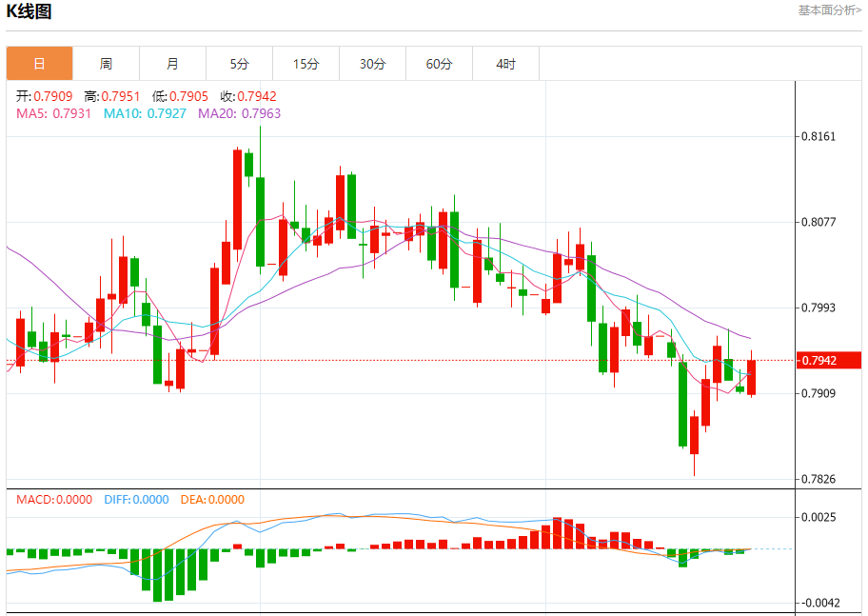The height and width of the screenshot is (616, 868).
Task: Click the last red candlestick at 0.7942
Action: tap(751, 377)
